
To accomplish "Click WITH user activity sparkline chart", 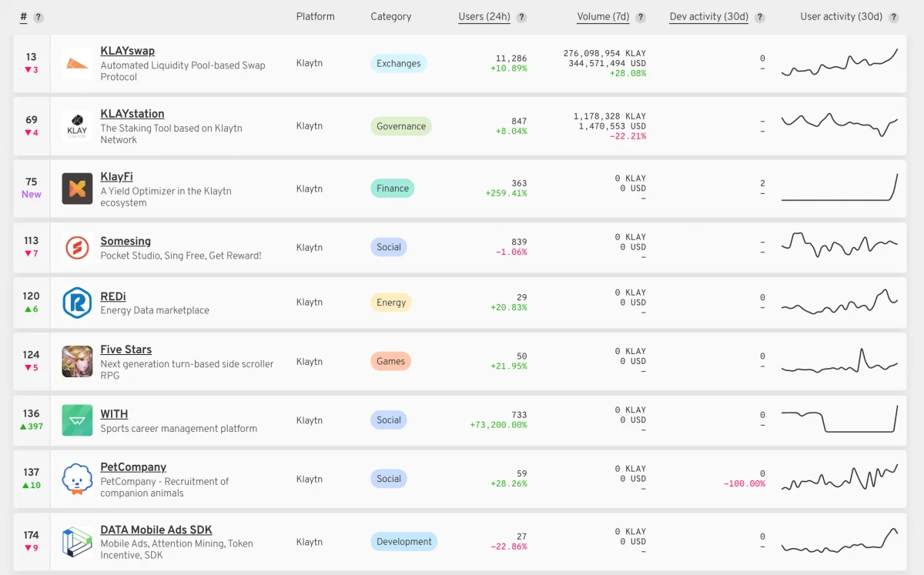I will click(839, 419).
